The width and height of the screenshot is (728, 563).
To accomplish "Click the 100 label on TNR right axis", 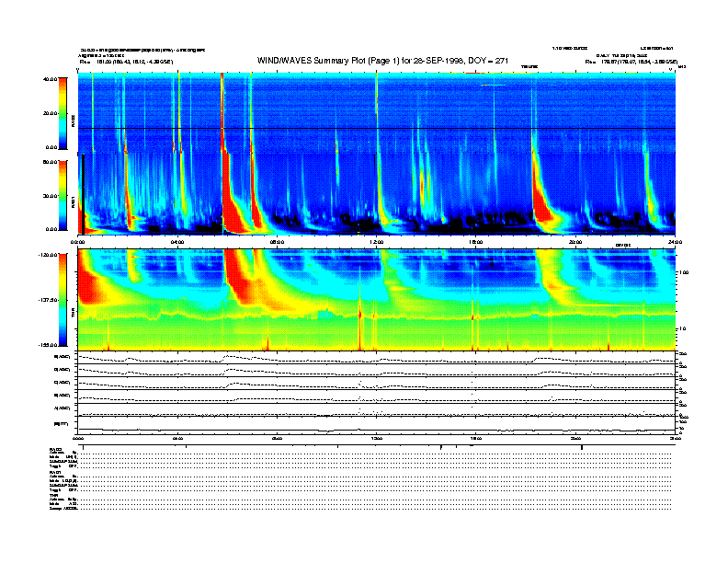I will (x=684, y=272).
